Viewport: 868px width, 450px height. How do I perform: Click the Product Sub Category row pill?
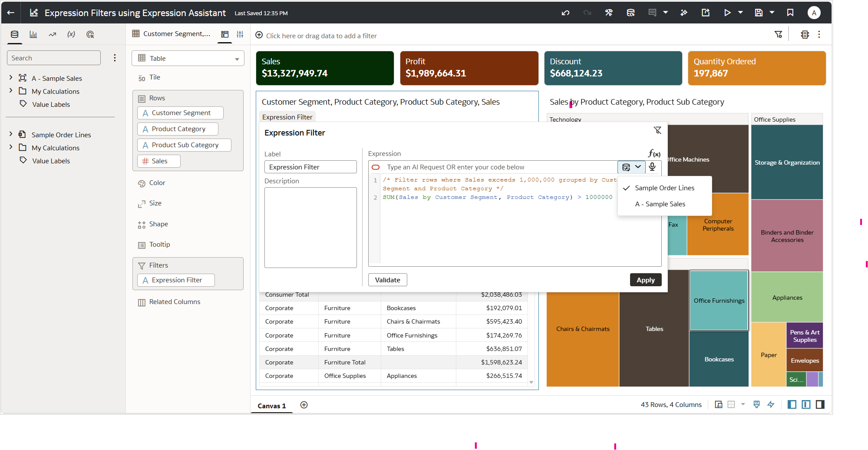tap(184, 145)
